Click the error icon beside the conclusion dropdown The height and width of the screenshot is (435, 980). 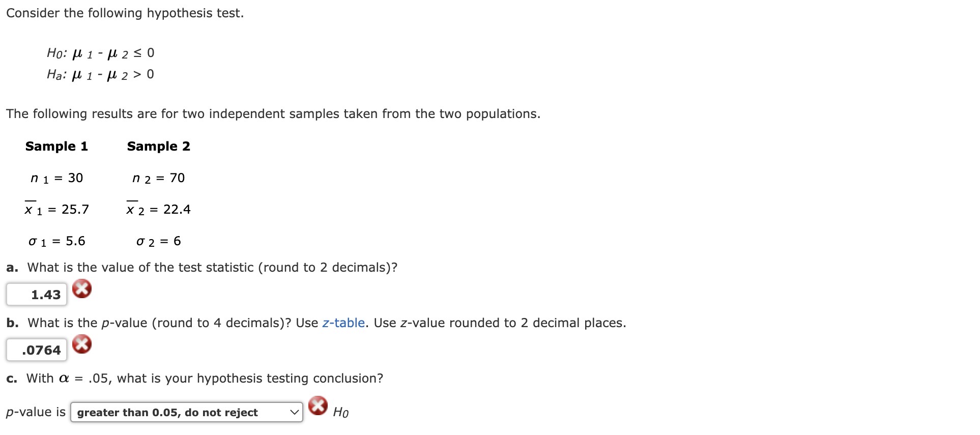tap(317, 407)
